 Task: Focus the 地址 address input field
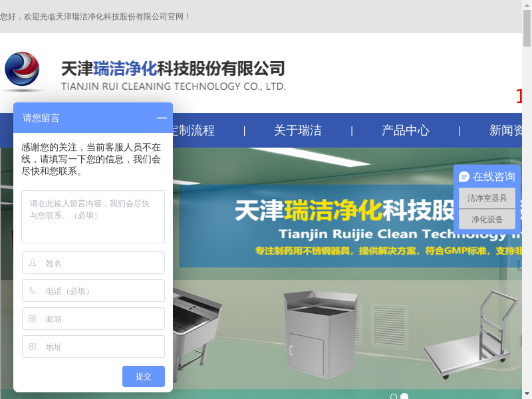pyautogui.click(x=93, y=346)
